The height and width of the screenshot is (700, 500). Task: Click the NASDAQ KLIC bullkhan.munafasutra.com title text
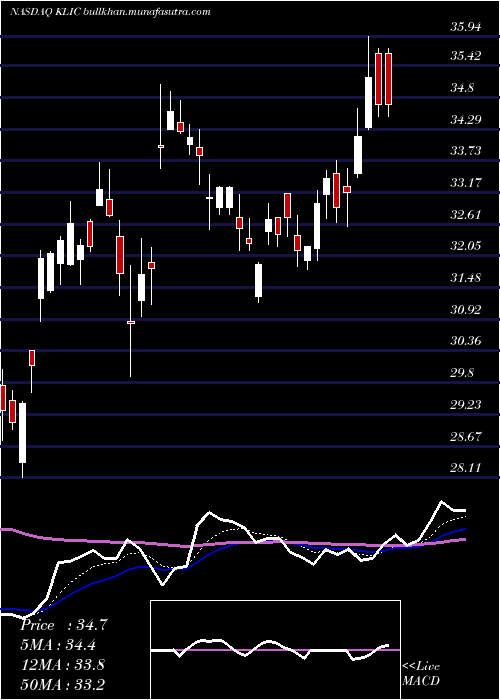tap(110, 12)
